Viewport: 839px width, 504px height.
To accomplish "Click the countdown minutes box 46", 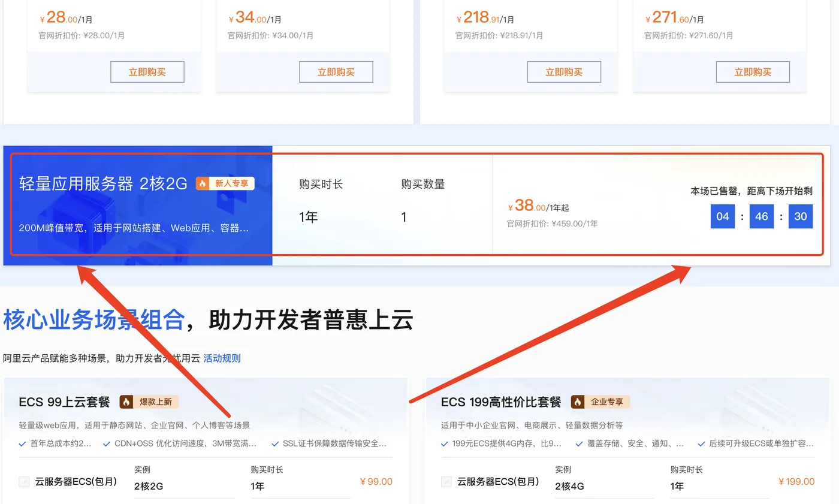I will pyautogui.click(x=762, y=216).
